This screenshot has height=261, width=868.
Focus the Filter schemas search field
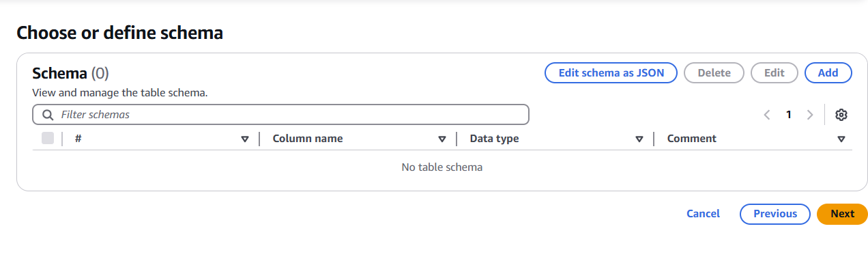(280, 115)
